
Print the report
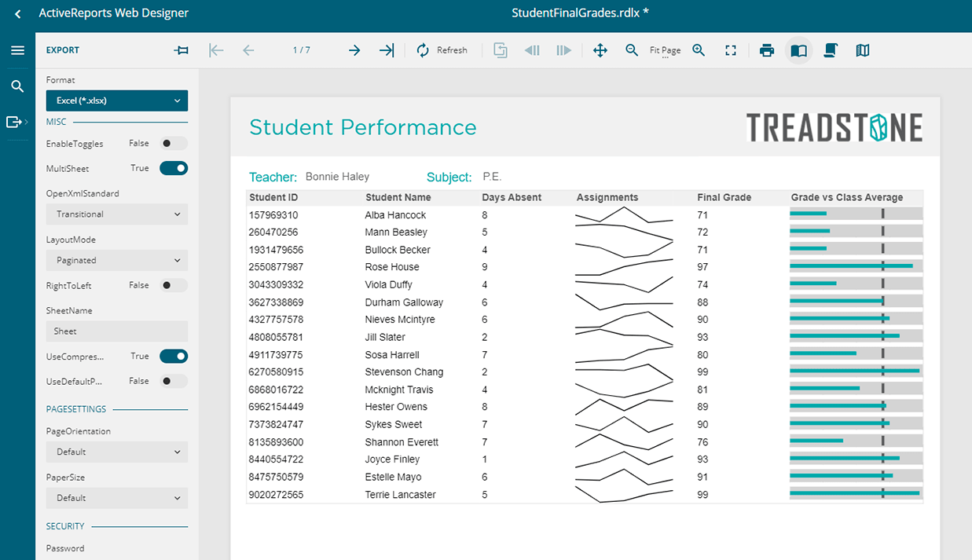767,50
